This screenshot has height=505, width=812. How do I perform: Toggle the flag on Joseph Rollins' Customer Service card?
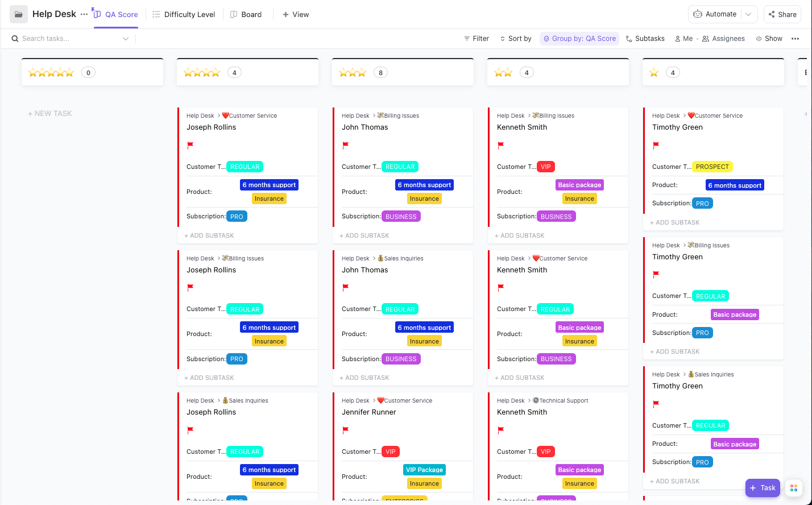190,145
